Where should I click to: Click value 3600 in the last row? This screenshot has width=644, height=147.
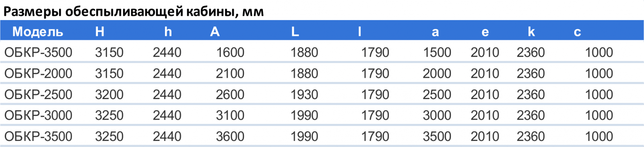click(230, 136)
